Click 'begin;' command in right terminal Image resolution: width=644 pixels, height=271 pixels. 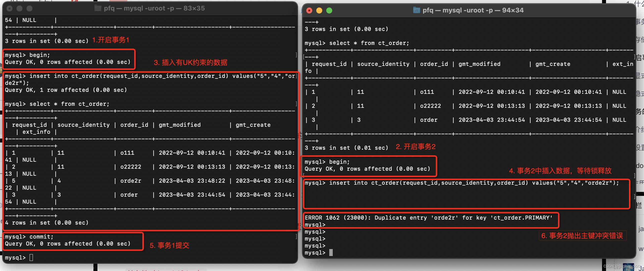pyautogui.click(x=339, y=162)
